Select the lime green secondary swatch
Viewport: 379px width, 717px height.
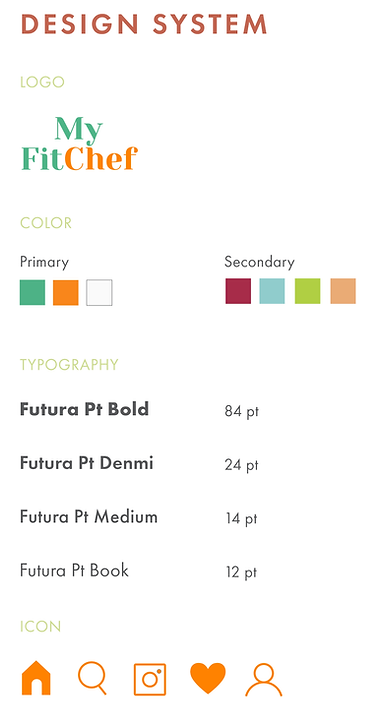click(x=307, y=291)
